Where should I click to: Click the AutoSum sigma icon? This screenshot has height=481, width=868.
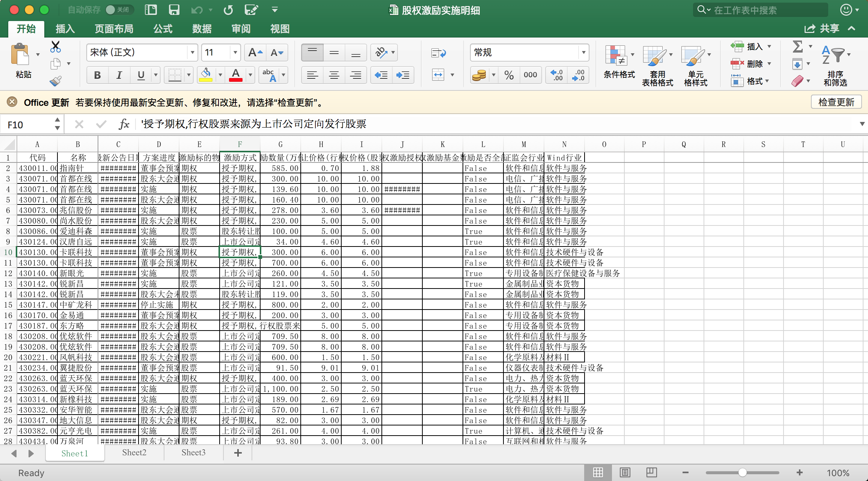pyautogui.click(x=797, y=47)
